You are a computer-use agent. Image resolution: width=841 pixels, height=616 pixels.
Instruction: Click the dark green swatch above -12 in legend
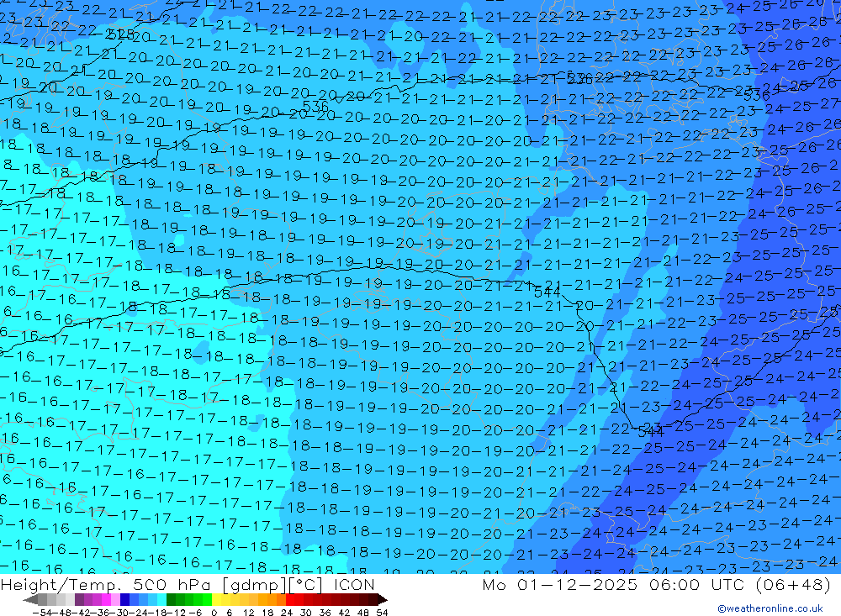pos(171,599)
